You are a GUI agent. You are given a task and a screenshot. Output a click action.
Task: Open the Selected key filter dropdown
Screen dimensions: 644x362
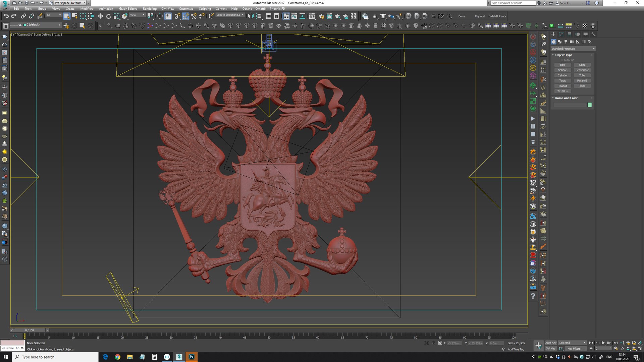coord(572,343)
